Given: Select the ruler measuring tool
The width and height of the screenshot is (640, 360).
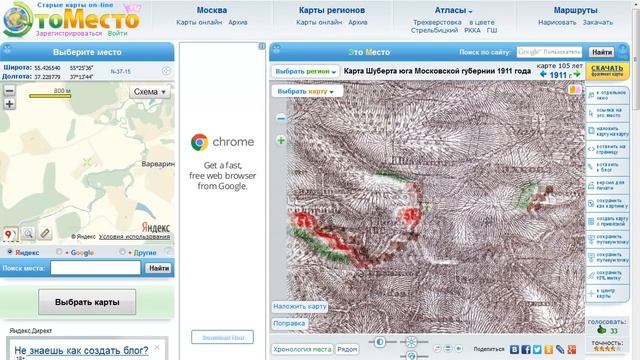Looking at the screenshot, I should (x=45, y=233).
